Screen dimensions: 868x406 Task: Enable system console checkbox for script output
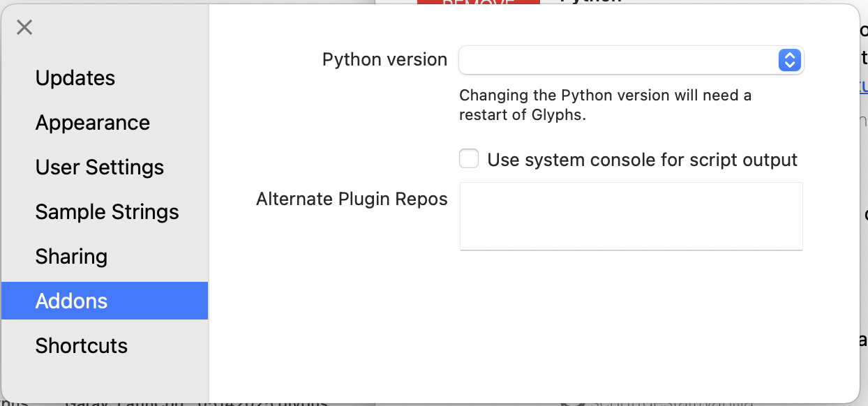469,159
